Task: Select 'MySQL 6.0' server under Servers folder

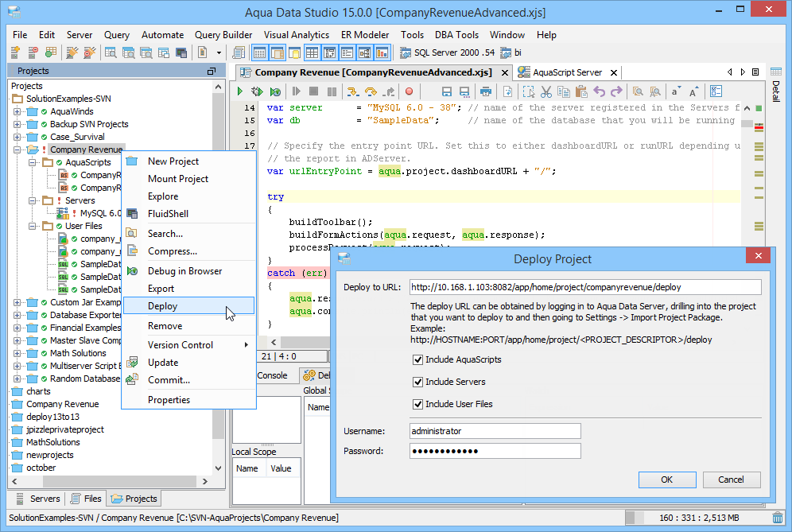Action: point(100,213)
